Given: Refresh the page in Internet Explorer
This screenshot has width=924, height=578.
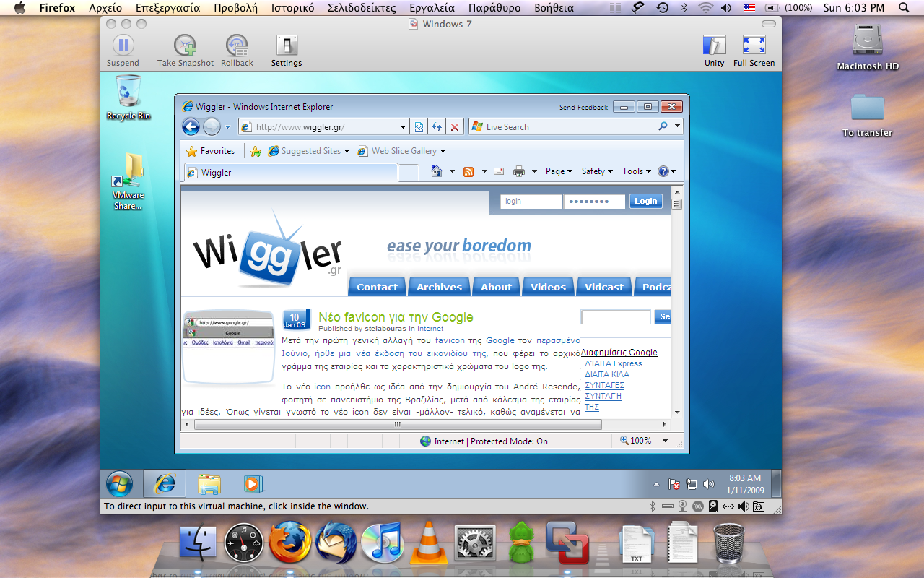Looking at the screenshot, I should tap(437, 127).
